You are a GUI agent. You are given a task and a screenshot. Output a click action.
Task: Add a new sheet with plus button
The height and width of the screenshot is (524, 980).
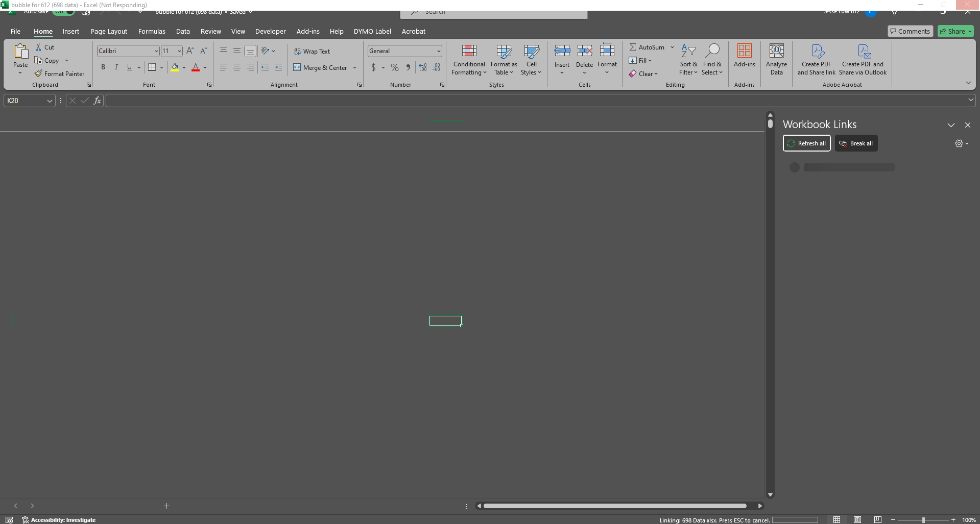166,506
